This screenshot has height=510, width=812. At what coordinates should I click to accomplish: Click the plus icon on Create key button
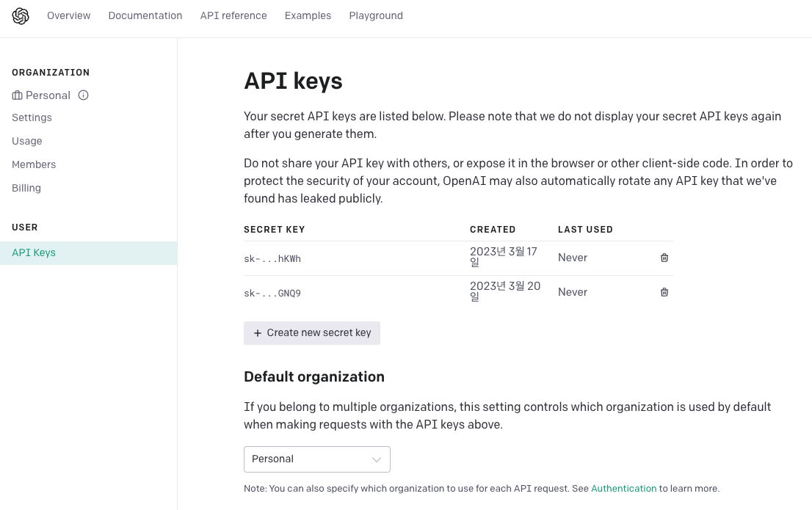tap(258, 333)
